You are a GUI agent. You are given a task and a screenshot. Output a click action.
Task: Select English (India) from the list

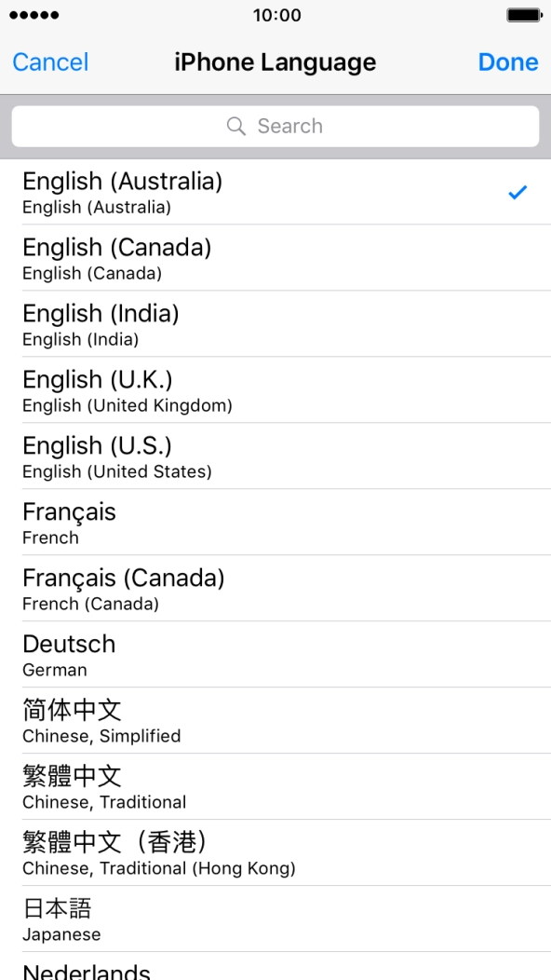pyautogui.click(x=275, y=323)
